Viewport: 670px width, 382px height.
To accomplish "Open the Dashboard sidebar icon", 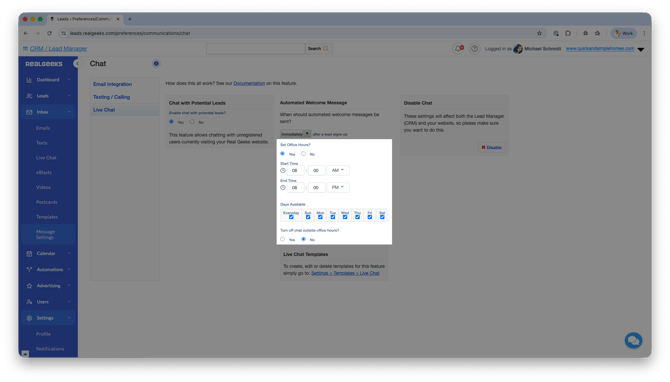I will 29,80.
